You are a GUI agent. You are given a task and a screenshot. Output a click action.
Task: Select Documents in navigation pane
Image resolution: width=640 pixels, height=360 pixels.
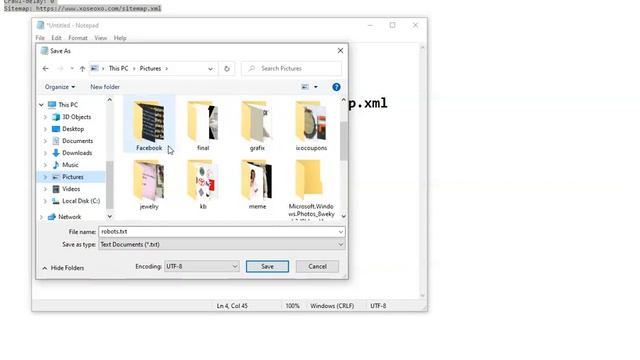[x=77, y=141]
